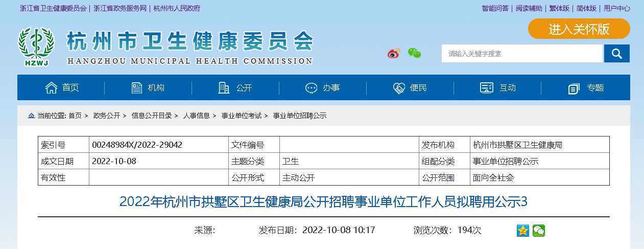Click breadcrumb 信息公开目录 link
The width and height of the screenshot is (644, 249).
click(x=152, y=116)
